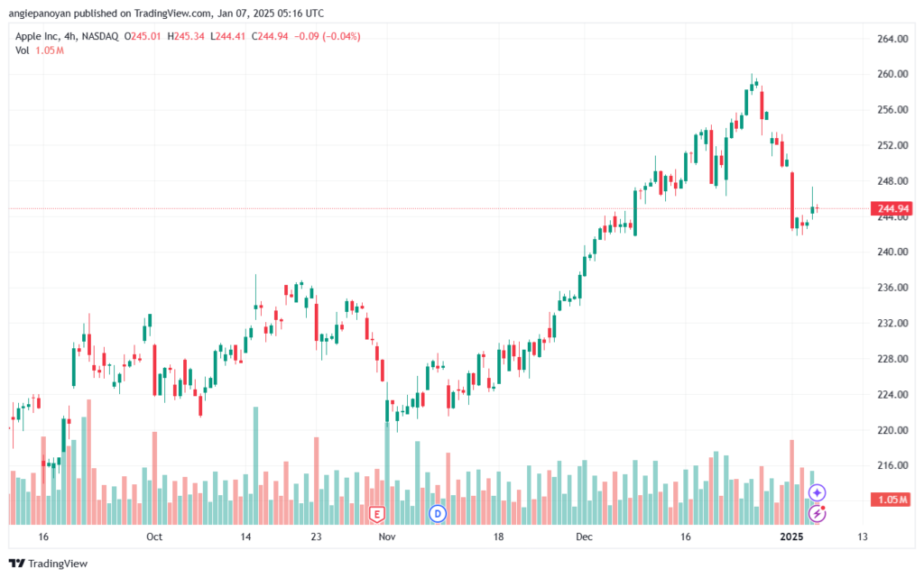Click the 260.00 level on price scale

tap(892, 74)
